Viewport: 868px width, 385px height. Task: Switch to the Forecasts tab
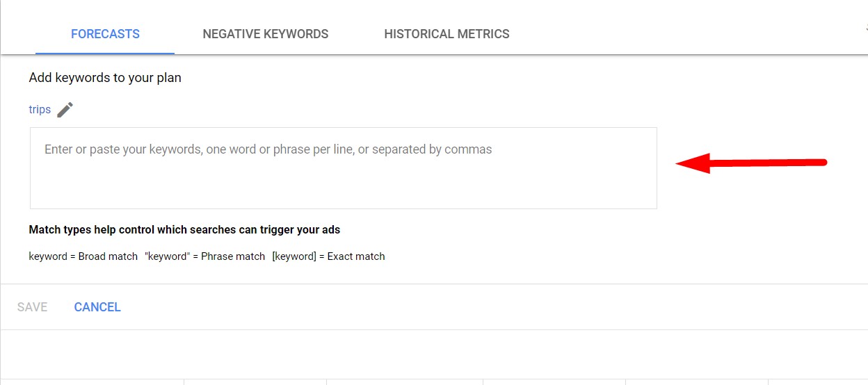[105, 34]
